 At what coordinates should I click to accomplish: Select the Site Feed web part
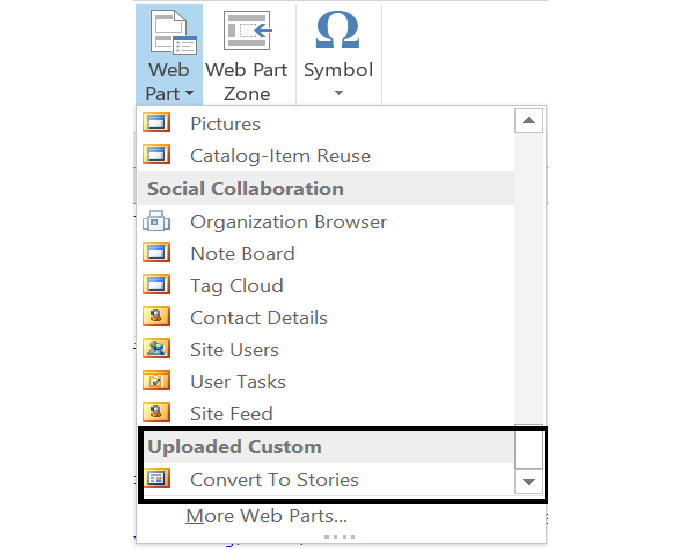(x=325, y=413)
